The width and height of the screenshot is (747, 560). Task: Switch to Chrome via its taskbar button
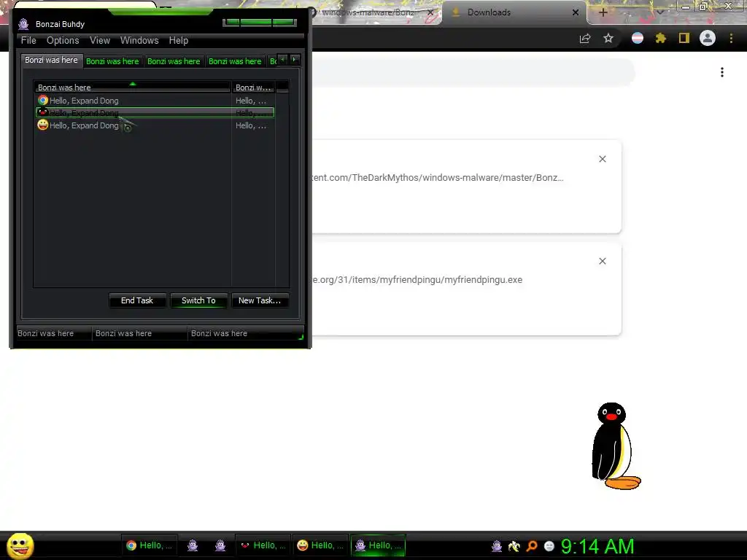tap(150, 545)
